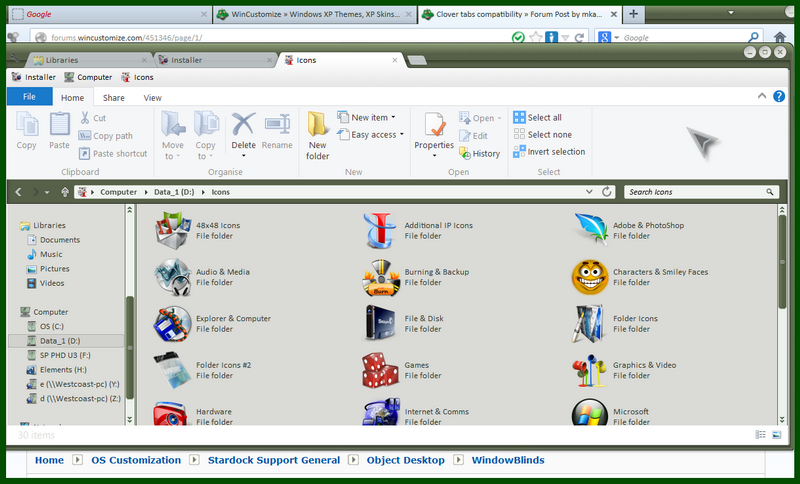Image resolution: width=800 pixels, height=484 pixels.
Task: Refresh the Icons folder view
Action: point(607,192)
